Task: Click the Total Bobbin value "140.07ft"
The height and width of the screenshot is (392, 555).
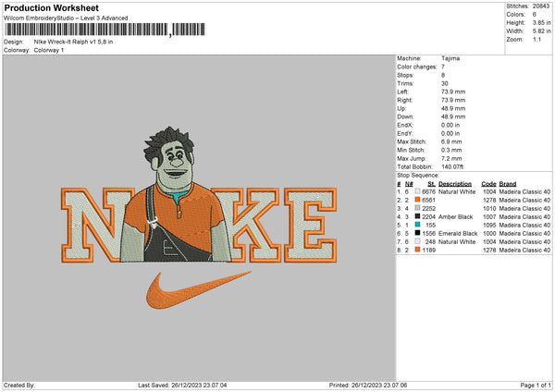Action: coord(452,166)
